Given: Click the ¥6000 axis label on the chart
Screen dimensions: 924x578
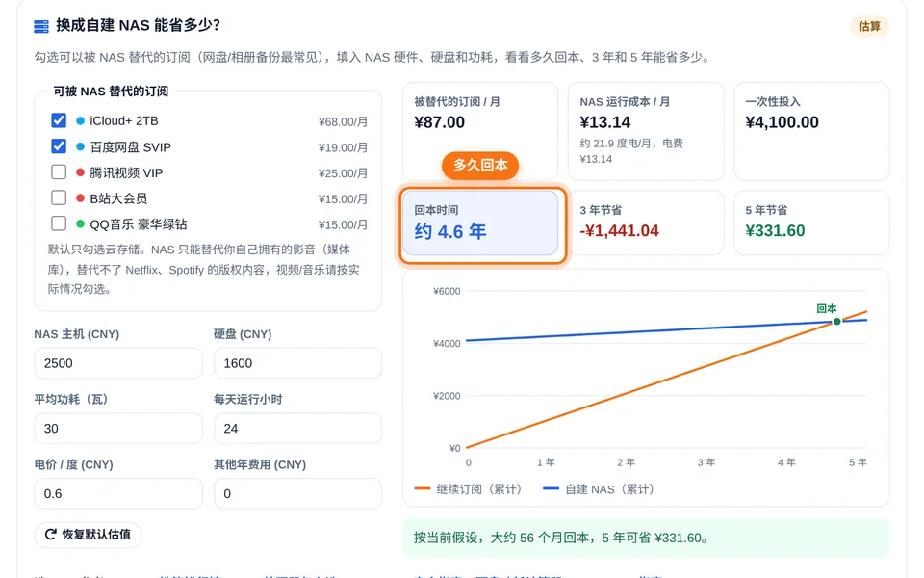Looking at the screenshot, I should pyautogui.click(x=446, y=291).
